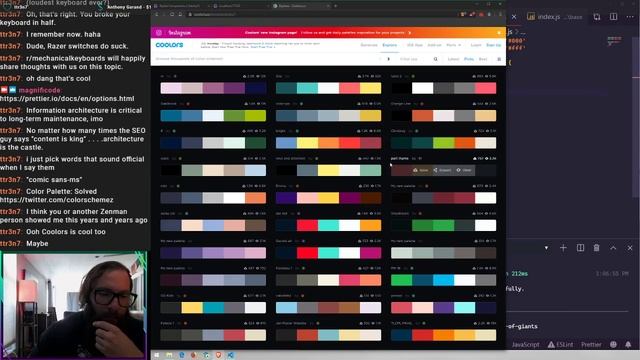
Task: Click the magnifier search icon
Action: [x=436, y=59]
